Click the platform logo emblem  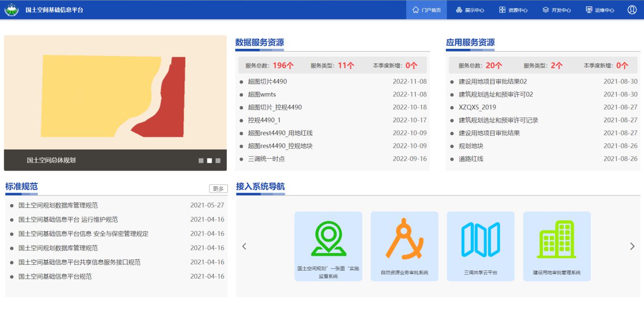pyautogui.click(x=11, y=10)
